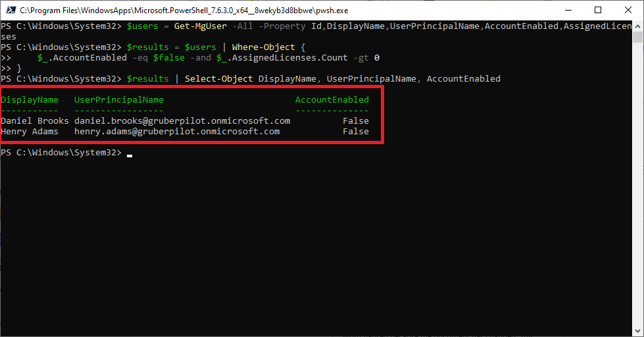Screen dimensions: 644x337
Task: Click the empty vertical scrollbar track
Action: 637,185
